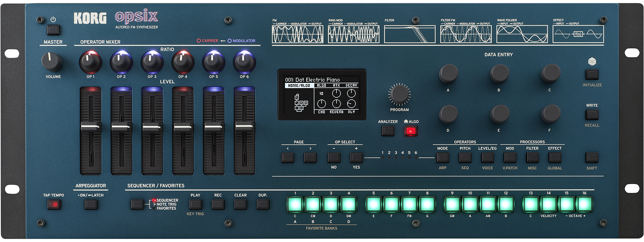Image resolution: width=644 pixels, height=242 pixels.
Task: Click the Filter curve diagram
Action: click(410, 34)
